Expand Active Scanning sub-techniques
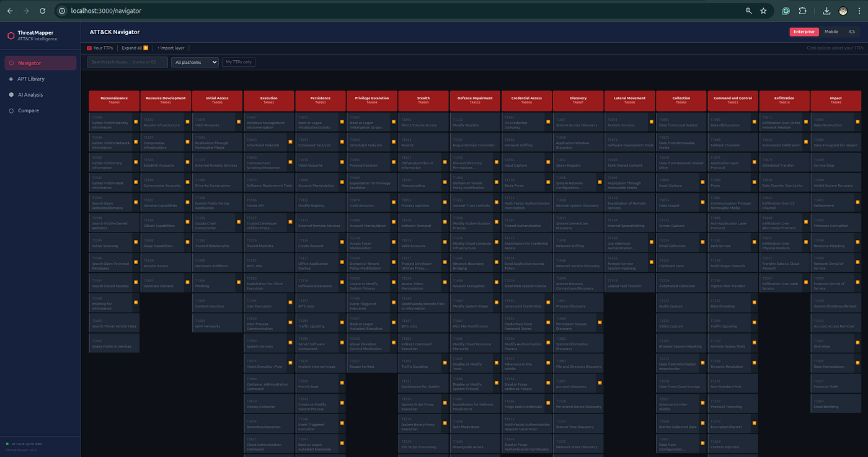 click(x=136, y=243)
